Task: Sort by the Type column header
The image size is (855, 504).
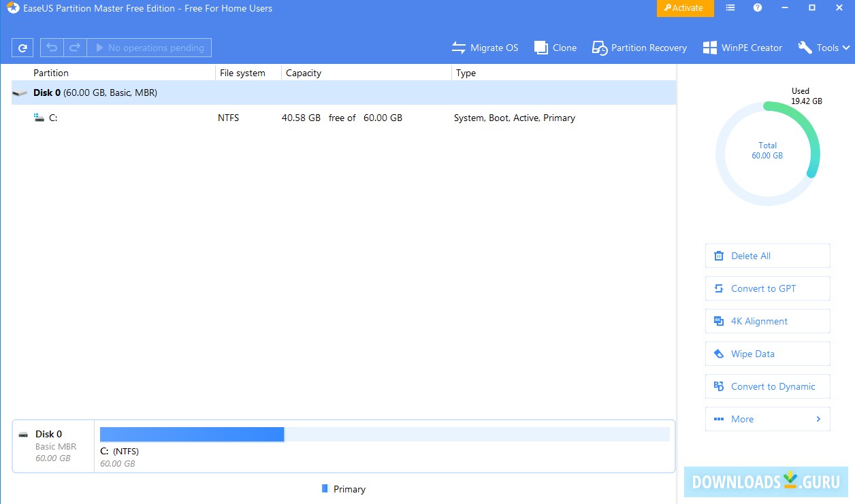Action: (x=466, y=73)
